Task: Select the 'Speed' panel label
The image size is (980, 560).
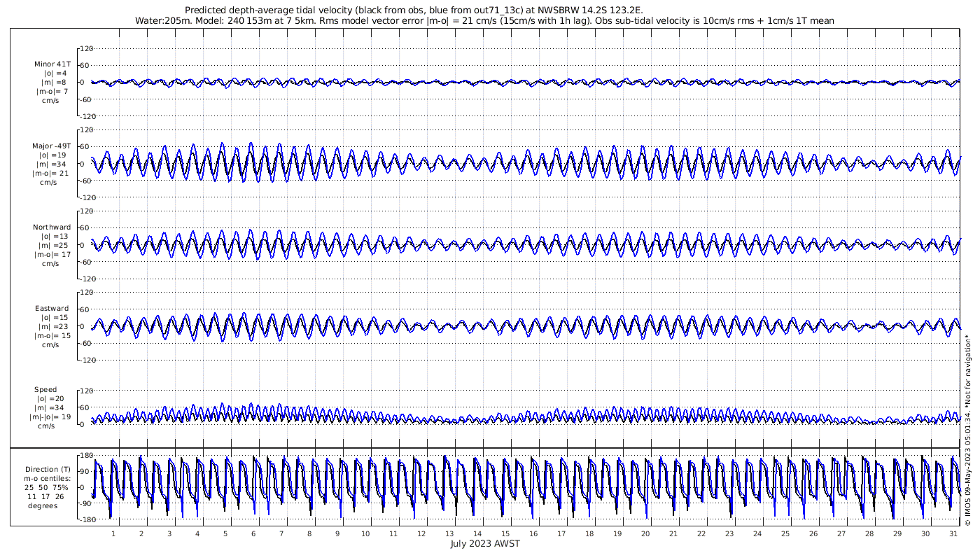Action: [x=45, y=389]
